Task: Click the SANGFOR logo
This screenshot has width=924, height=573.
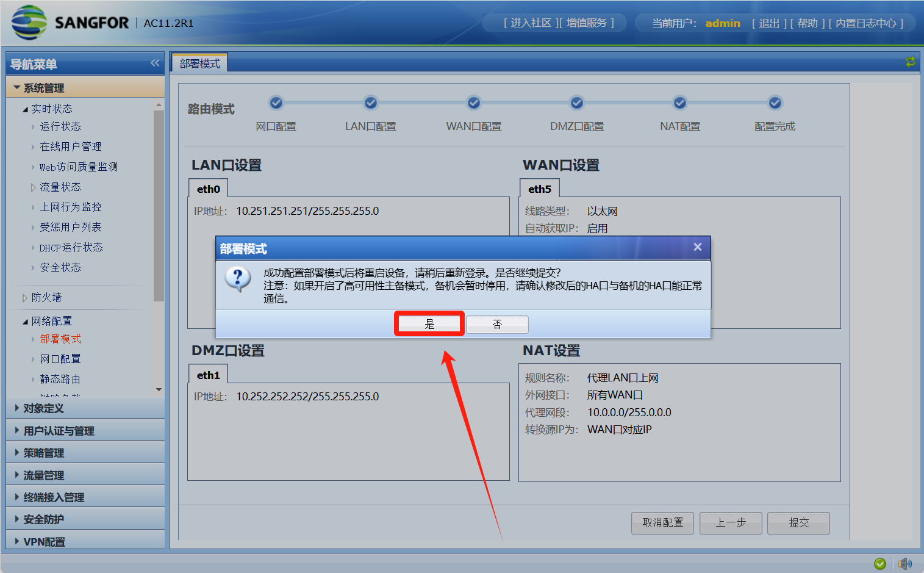Action: click(x=70, y=23)
